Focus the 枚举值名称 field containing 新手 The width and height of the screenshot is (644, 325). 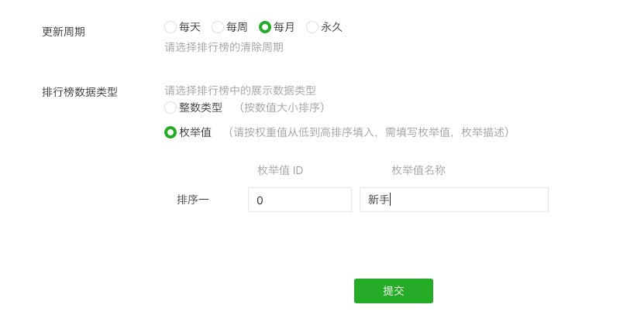coord(453,200)
